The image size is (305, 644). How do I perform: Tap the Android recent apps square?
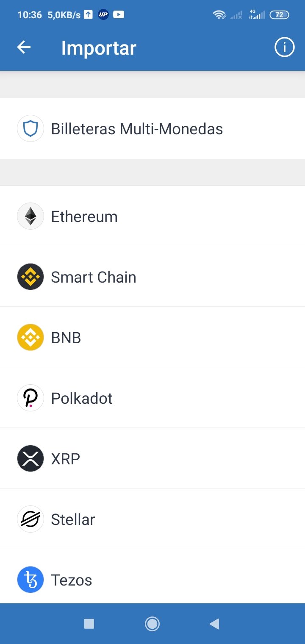(89, 624)
